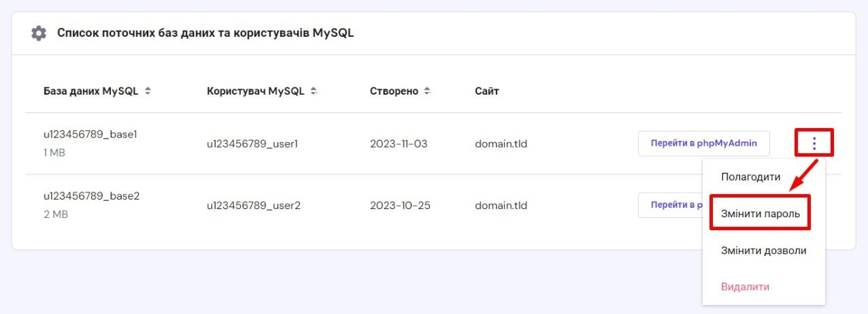
Task: Choose Змінити пароль in the menu
Action: [x=760, y=214]
